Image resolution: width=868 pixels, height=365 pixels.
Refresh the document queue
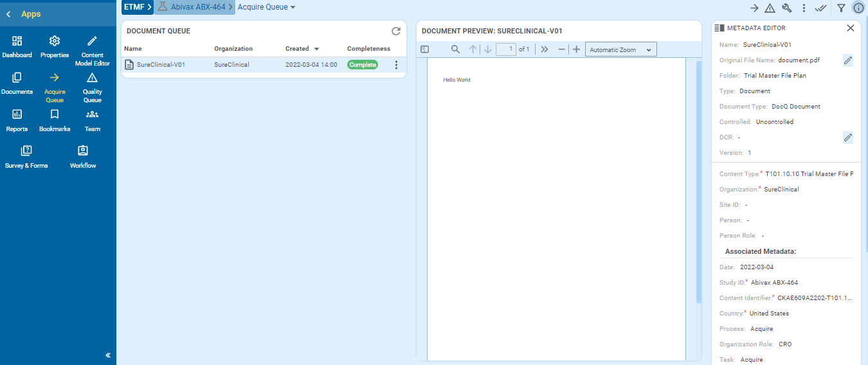[396, 31]
